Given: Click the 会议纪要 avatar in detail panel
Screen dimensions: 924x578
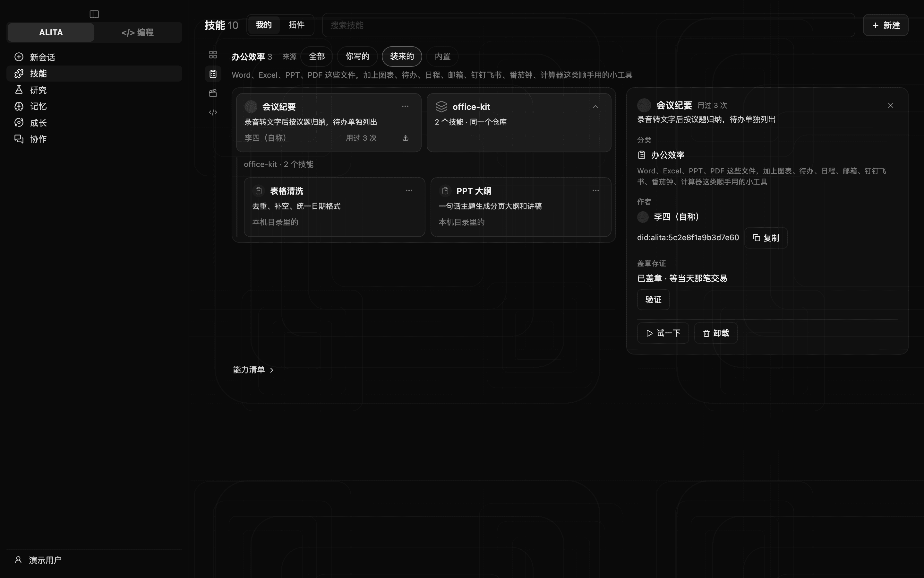Looking at the screenshot, I should coord(644,105).
